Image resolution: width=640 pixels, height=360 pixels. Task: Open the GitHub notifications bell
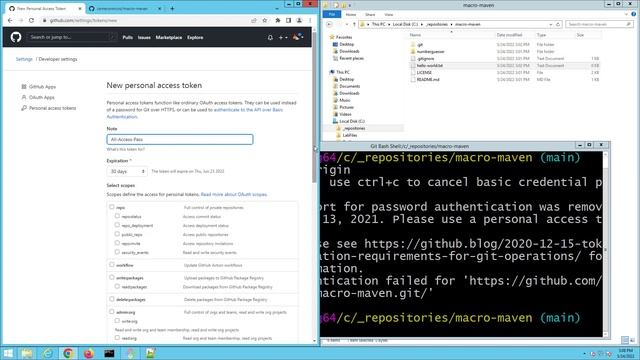coord(270,38)
